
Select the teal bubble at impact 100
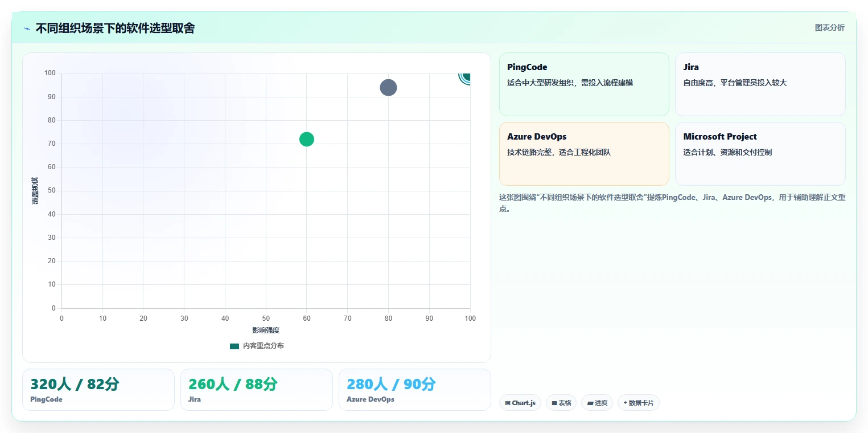coord(466,77)
